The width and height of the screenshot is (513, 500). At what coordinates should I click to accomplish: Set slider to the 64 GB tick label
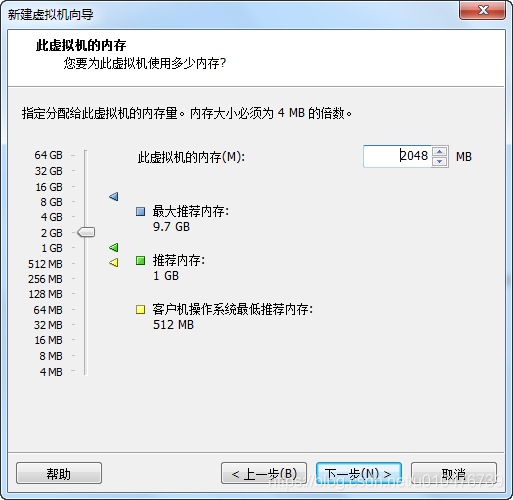pos(48,155)
